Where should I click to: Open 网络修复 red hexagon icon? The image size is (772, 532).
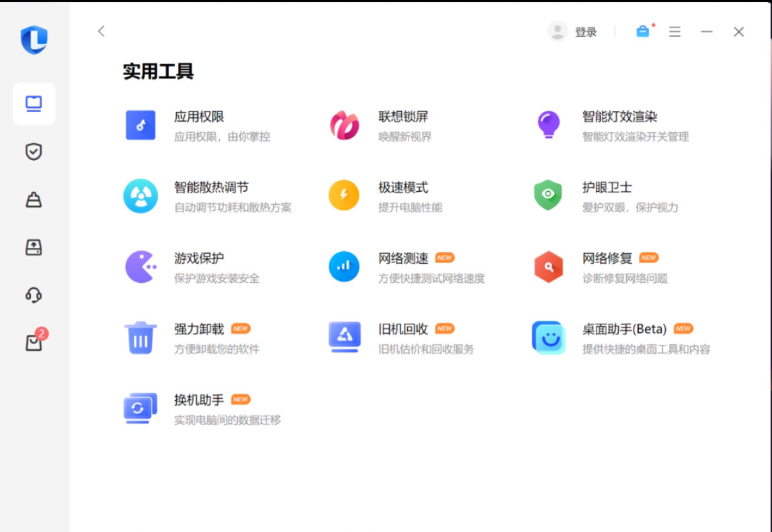pyautogui.click(x=548, y=267)
